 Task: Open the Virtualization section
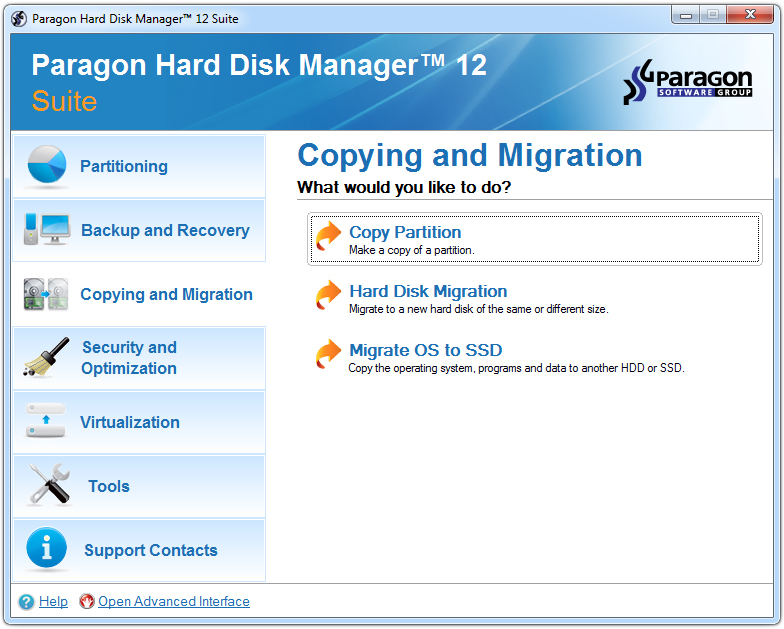139,422
